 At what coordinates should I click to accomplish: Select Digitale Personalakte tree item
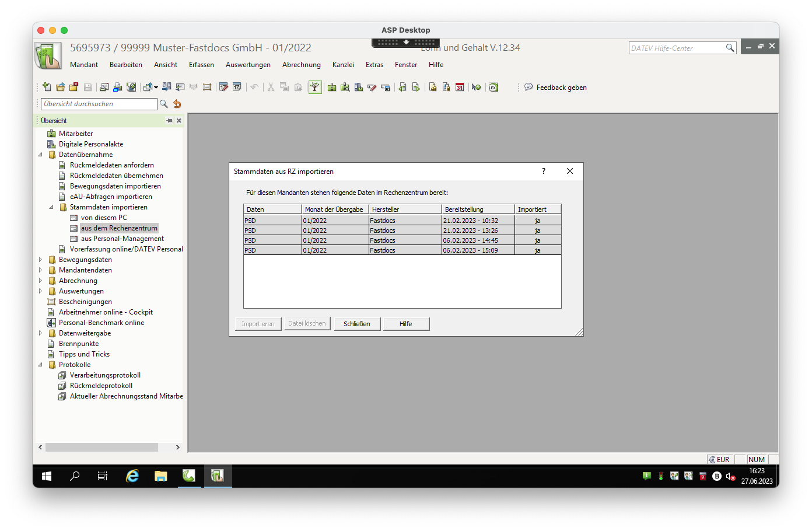(91, 144)
